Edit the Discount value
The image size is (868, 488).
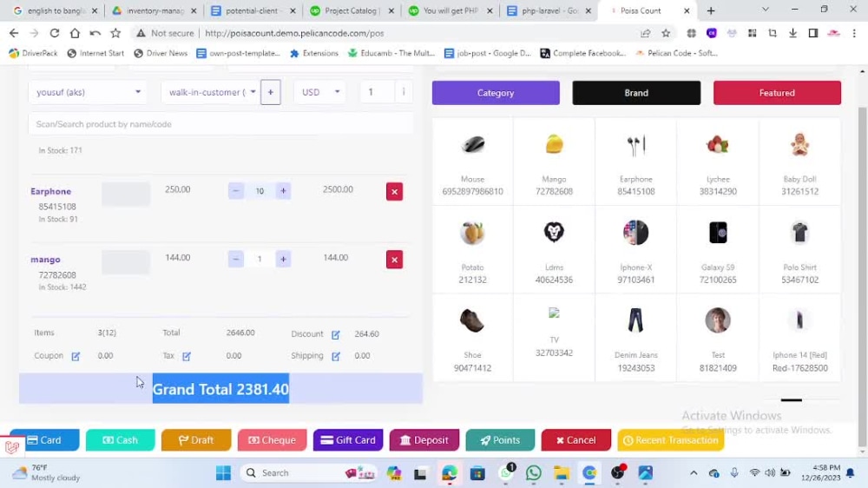tap(335, 334)
